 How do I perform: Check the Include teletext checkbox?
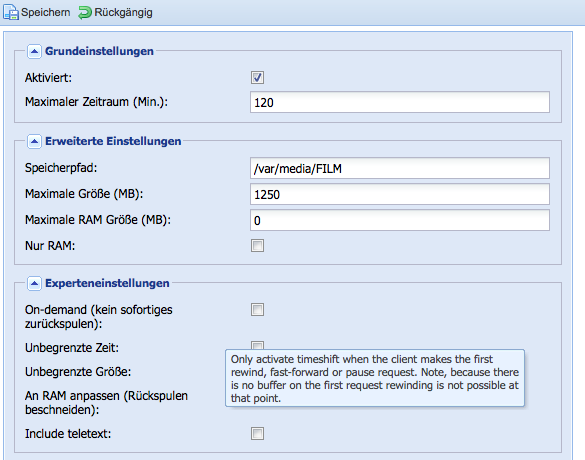pyautogui.click(x=257, y=434)
